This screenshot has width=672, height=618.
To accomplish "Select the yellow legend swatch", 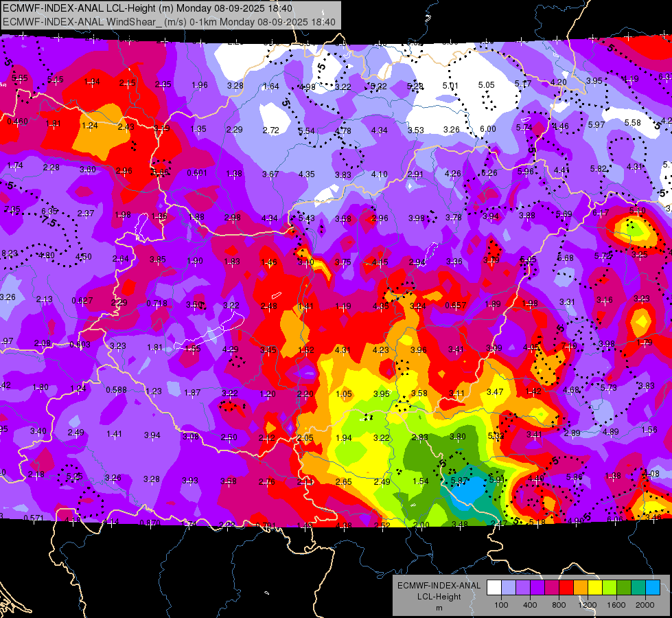I will 595,588.
